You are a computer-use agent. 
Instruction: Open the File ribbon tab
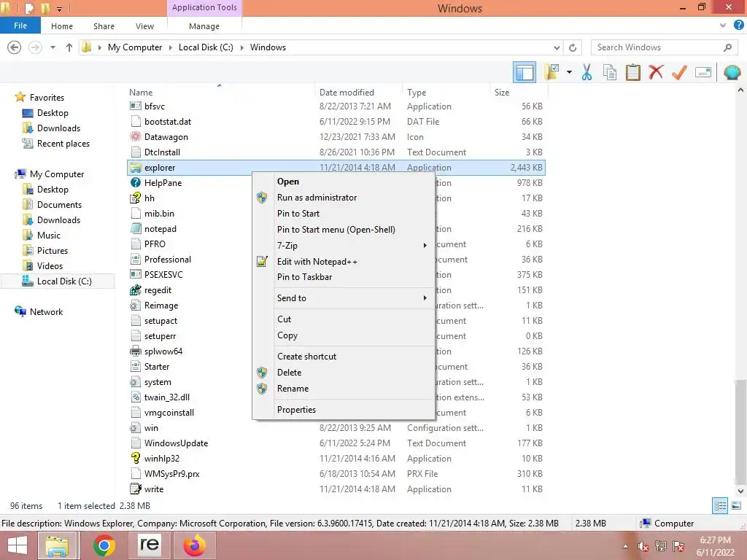[20, 26]
